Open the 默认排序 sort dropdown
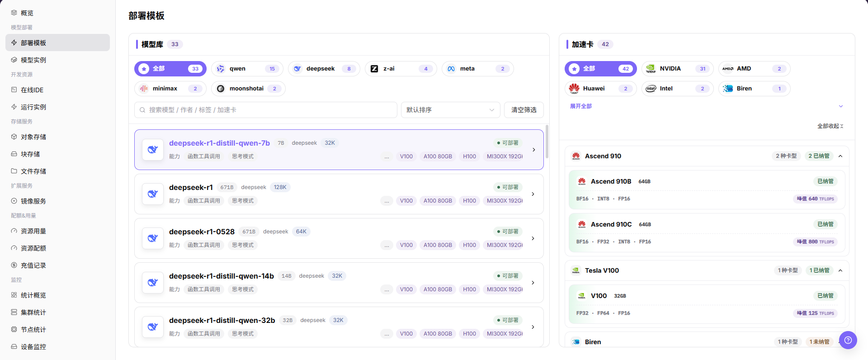 pyautogui.click(x=451, y=110)
